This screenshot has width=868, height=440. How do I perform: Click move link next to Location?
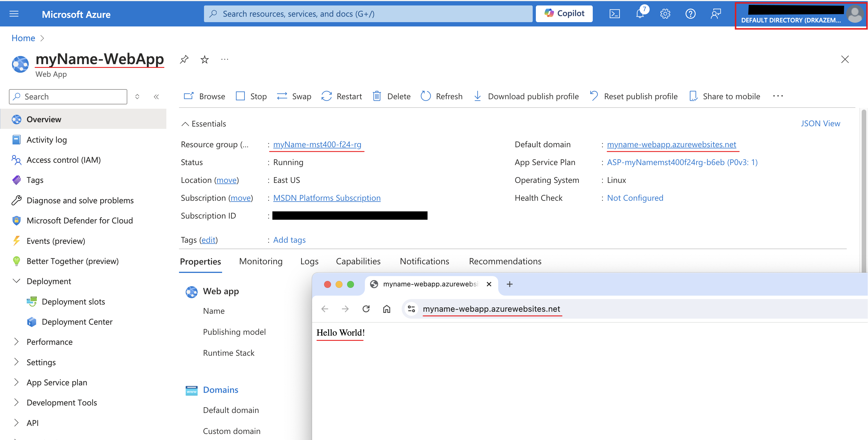[226, 180]
